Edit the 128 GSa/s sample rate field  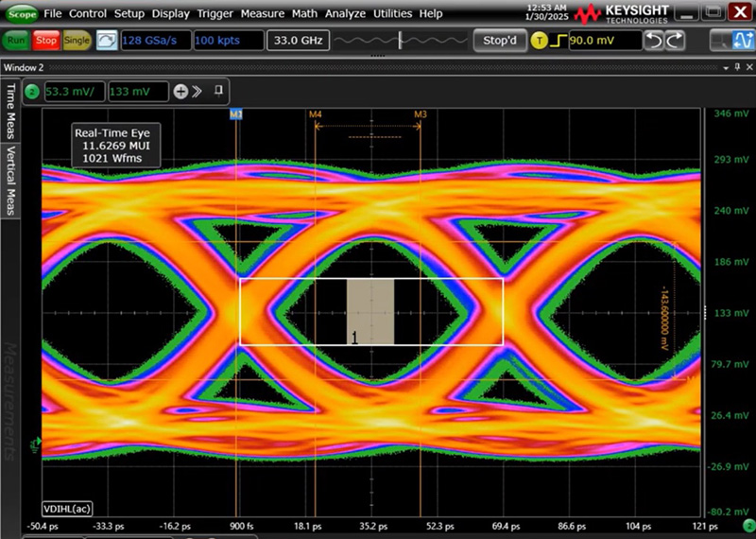156,41
